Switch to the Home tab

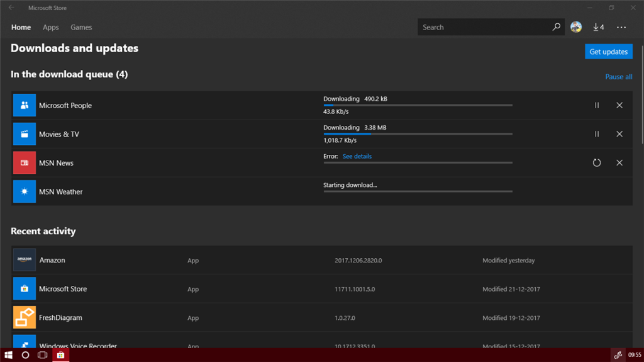click(21, 27)
